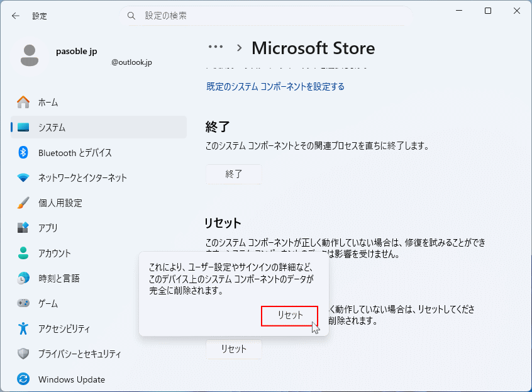Expand the breadcrumb ellipsis menu

(216, 47)
